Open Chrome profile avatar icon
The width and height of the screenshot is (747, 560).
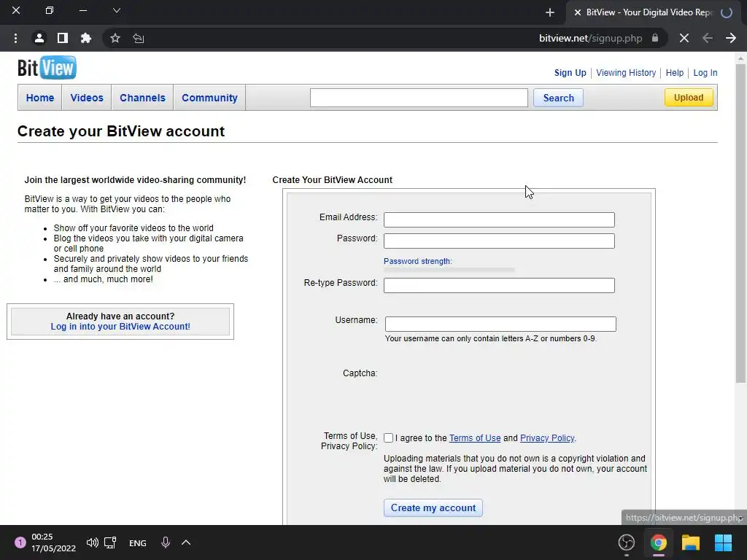tap(39, 38)
